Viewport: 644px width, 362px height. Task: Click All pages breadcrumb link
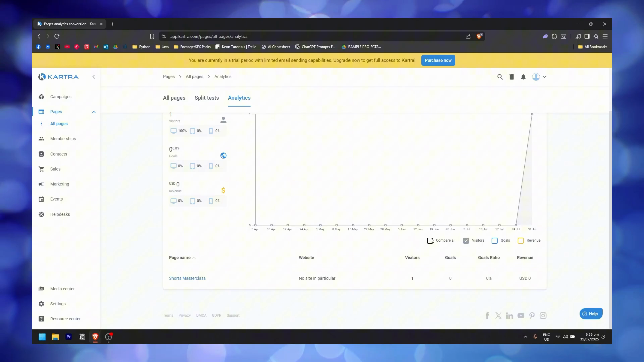click(x=195, y=76)
